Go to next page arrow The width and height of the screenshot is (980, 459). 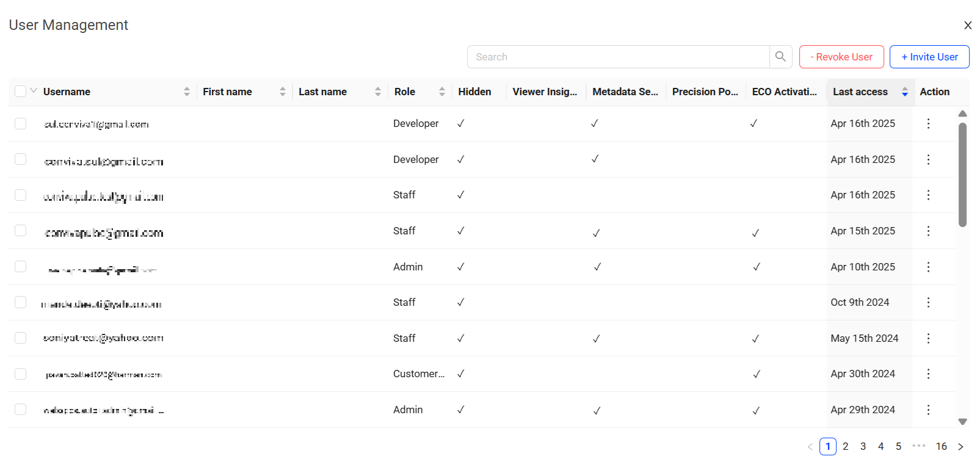coord(960,447)
